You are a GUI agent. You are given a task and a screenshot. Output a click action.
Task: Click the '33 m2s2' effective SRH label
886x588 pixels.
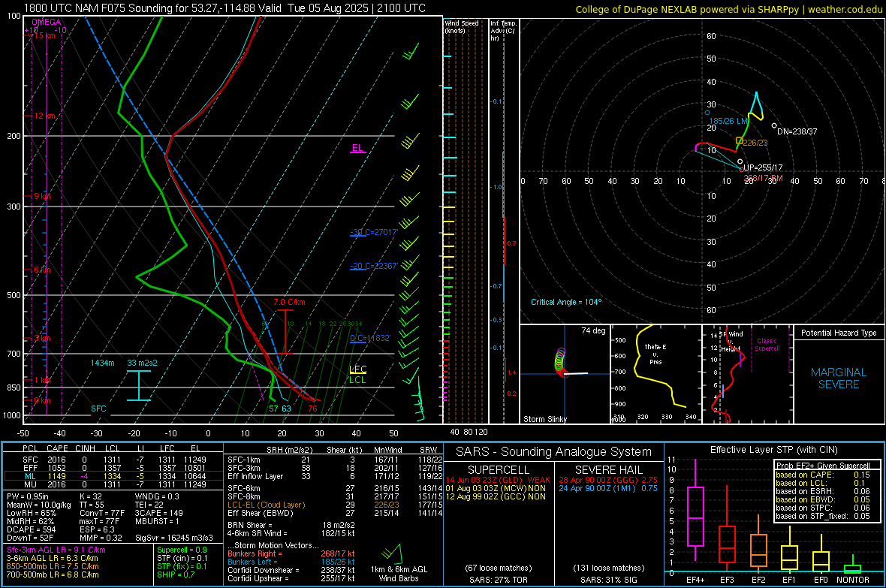143,363
